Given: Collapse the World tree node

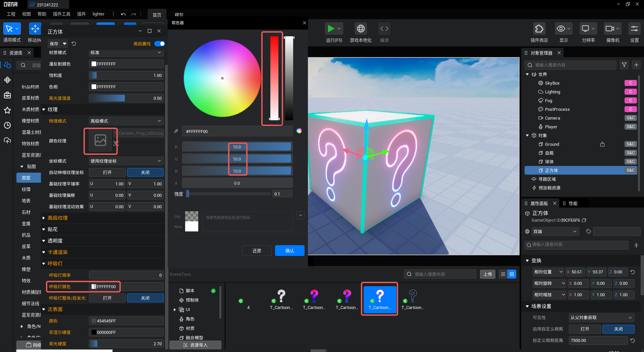Looking at the screenshot, I should pyautogui.click(x=528, y=74).
